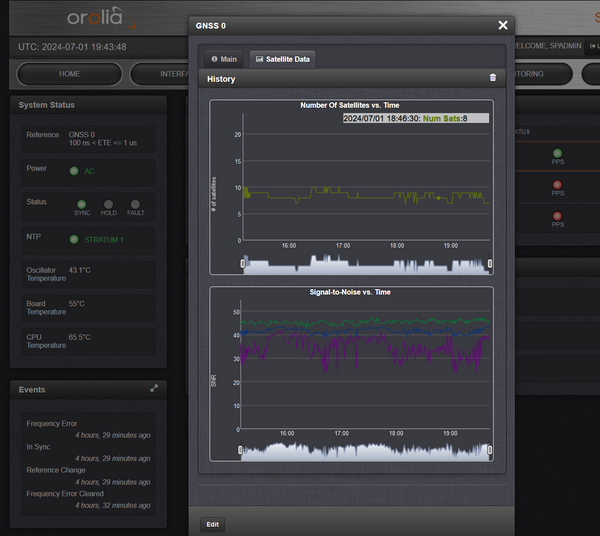Switch to the Main tab
Image resolution: width=600 pixels, height=536 pixels.
coord(222,59)
